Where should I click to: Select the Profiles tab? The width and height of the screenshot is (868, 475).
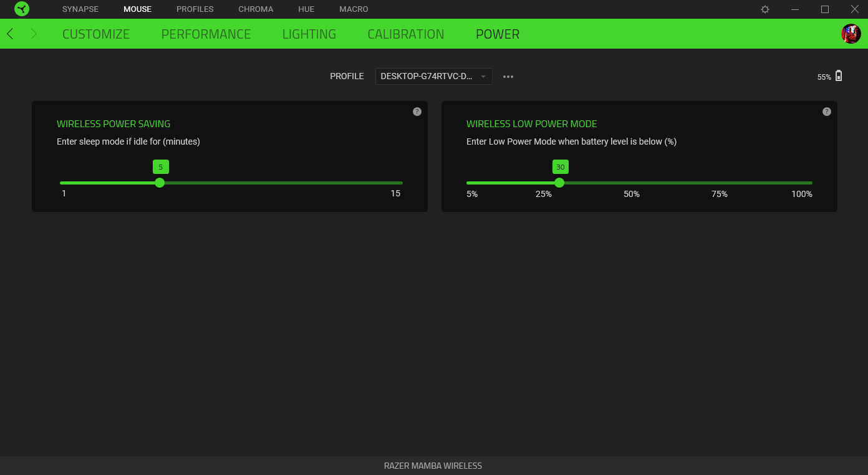click(x=195, y=9)
